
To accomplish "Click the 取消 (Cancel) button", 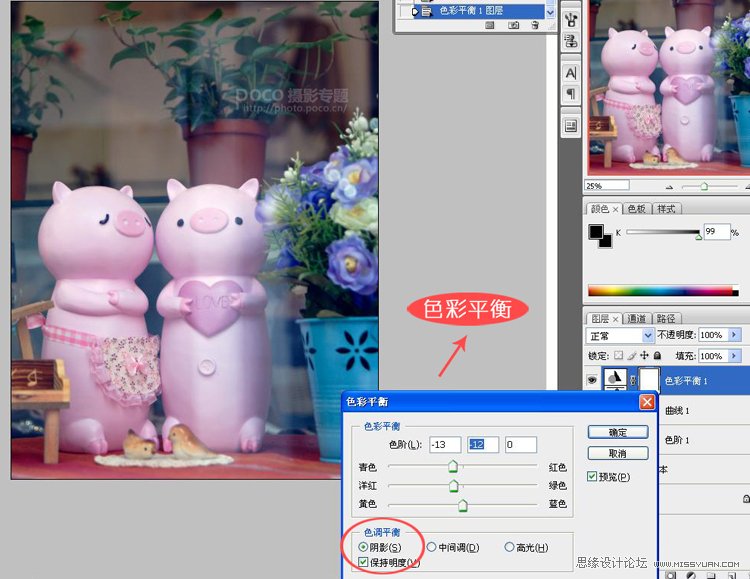I will 618,453.
